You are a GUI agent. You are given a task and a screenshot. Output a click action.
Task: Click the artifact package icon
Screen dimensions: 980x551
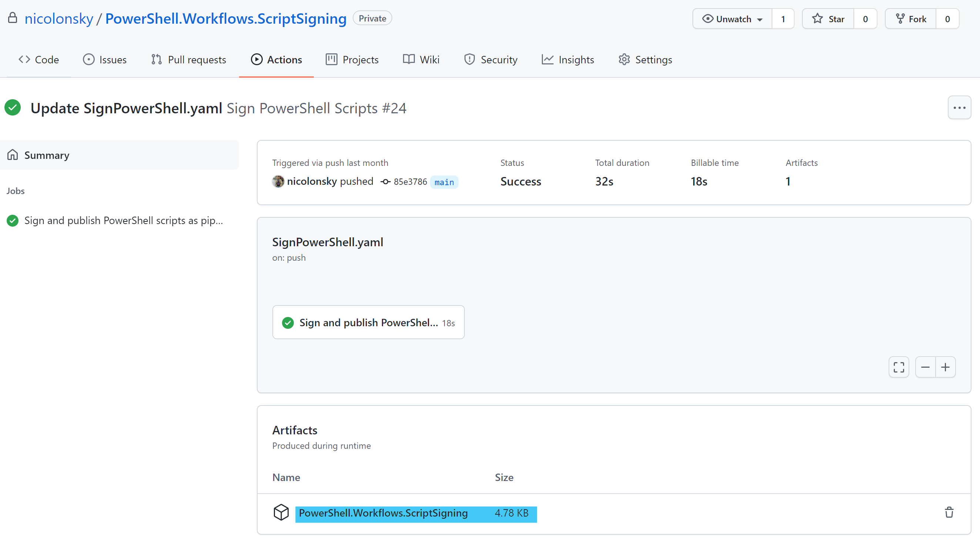click(x=281, y=512)
